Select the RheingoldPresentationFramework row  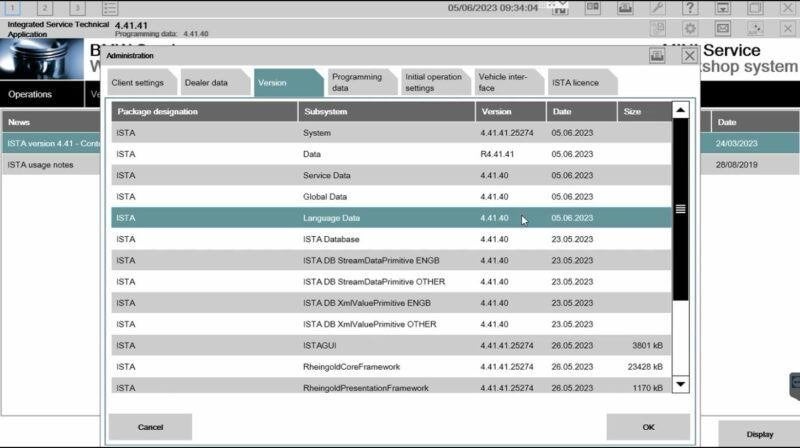point(391,386)
